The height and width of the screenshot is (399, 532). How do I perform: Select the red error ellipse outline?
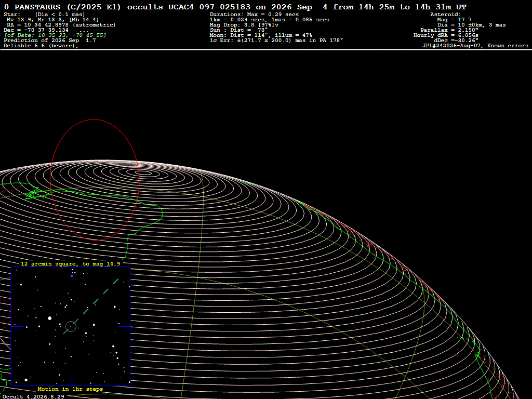(x=95, y=179)
